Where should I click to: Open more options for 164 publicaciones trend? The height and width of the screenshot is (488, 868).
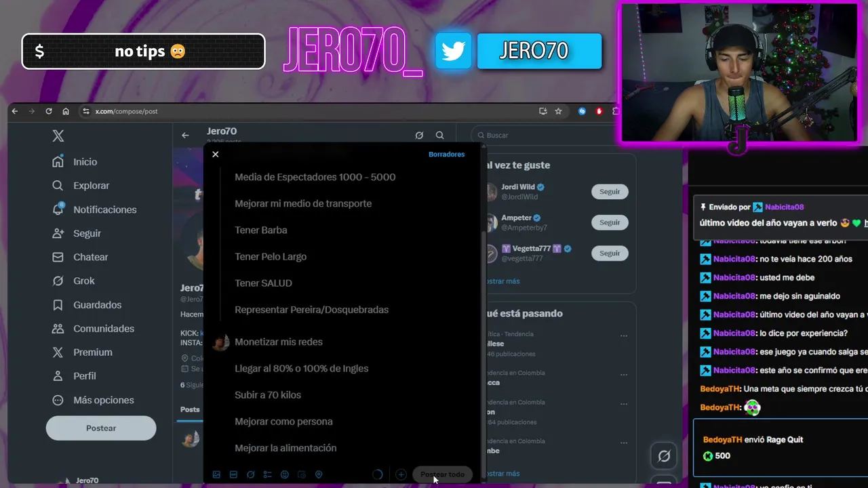pos(624,404)
